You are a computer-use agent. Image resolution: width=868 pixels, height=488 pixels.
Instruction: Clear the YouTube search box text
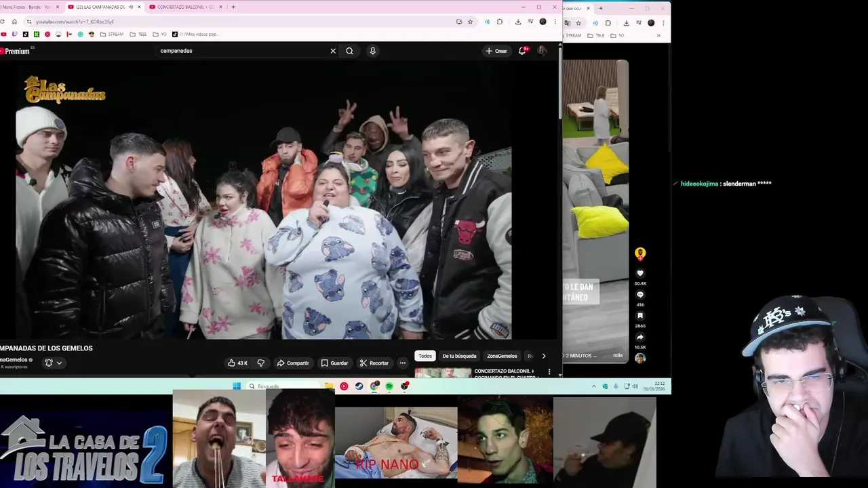[x=333, y=51]
